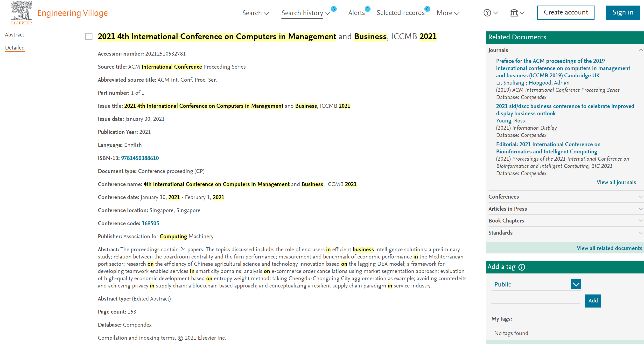Open Selected records in the header
The width and height of the screenshot is (644, 344).
click(x=400, y=13)
